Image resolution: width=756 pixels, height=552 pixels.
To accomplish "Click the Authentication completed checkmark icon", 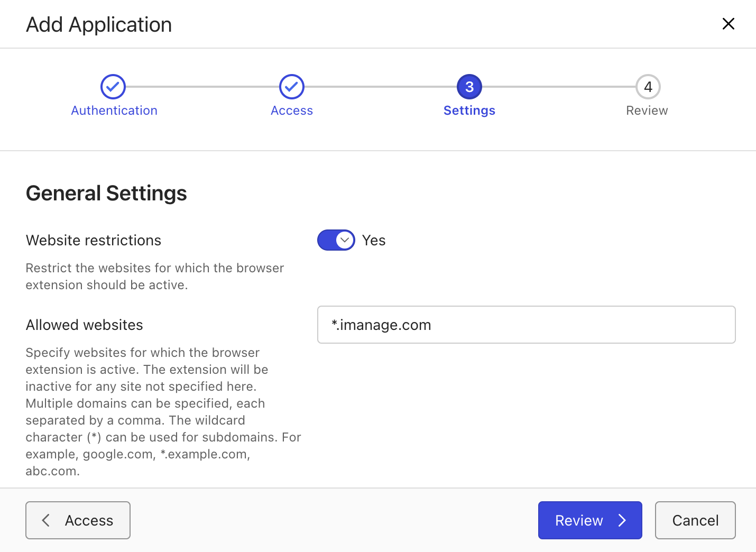I will pyautogui.click(x=113, y=87).
